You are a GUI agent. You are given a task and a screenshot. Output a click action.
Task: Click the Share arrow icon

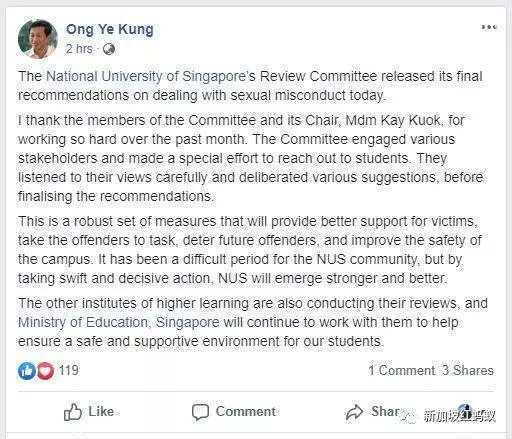(x=354, y=412)
